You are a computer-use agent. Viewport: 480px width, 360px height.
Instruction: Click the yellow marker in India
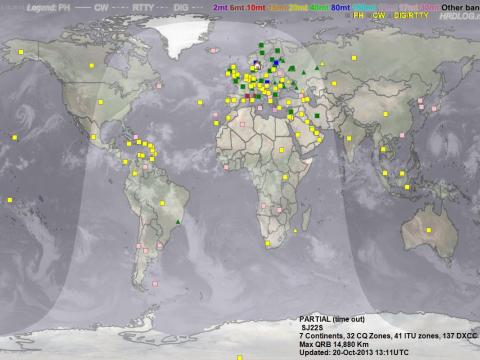349,138
